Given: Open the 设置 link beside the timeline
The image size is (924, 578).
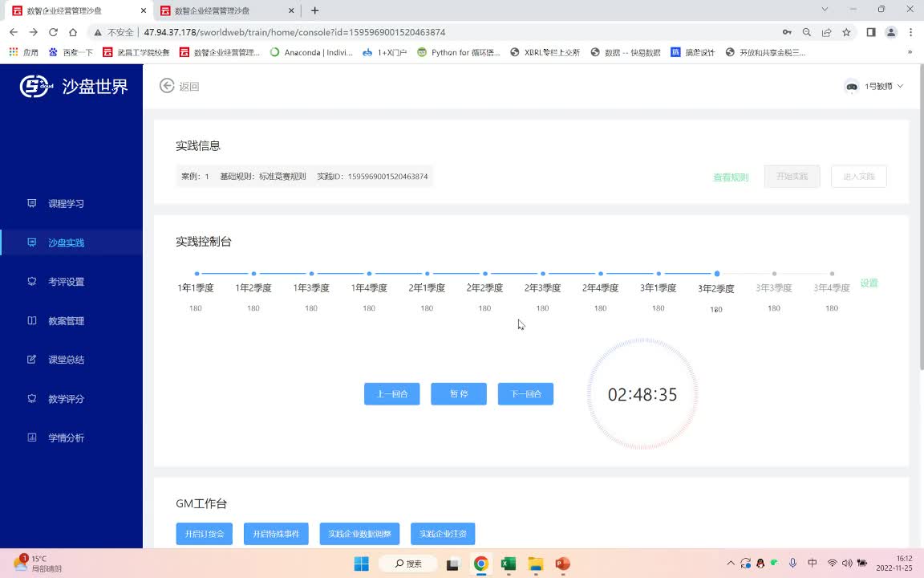Looking at the screenshot, I should 869,283.
